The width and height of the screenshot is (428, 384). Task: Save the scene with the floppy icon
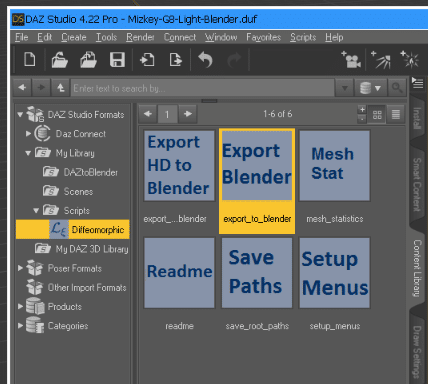click(x=117, y=60)
